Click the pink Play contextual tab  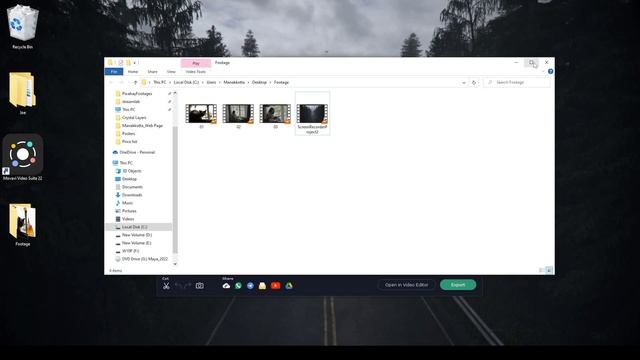(x=196, y=63)
